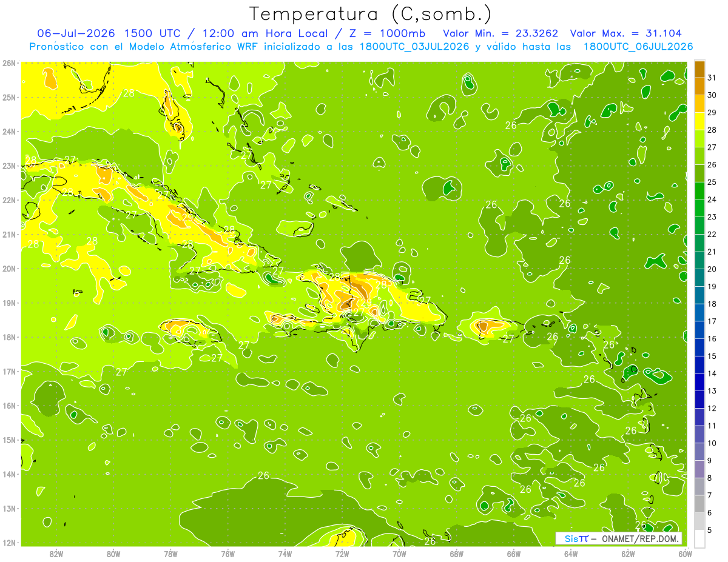Click the 'Temperatura (C,somb.)' title
728x562 pixels.
click(x=371, y=14)
